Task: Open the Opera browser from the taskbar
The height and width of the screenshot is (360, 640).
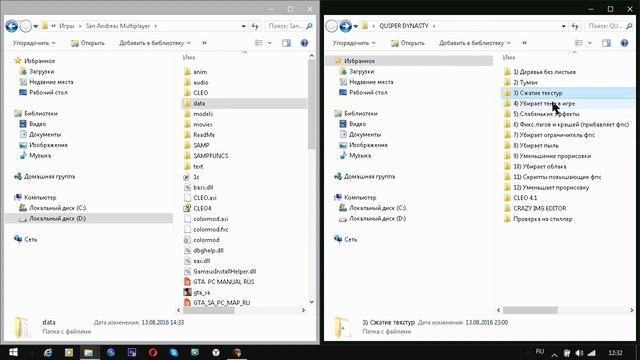Action: pyautogui.click(x=153, y=352)
